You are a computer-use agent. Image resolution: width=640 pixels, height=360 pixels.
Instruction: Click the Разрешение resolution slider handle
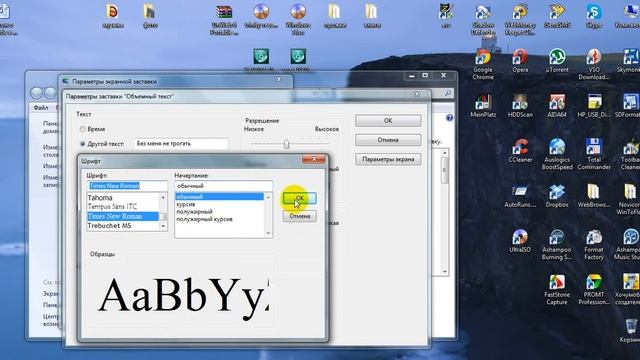click(286, 144)
